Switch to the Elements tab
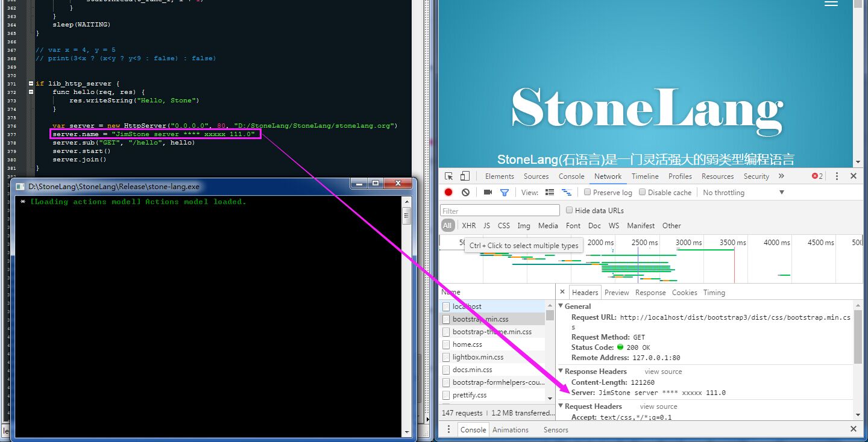Viewport: 868px width, 442px height. (x=499, y=176)
